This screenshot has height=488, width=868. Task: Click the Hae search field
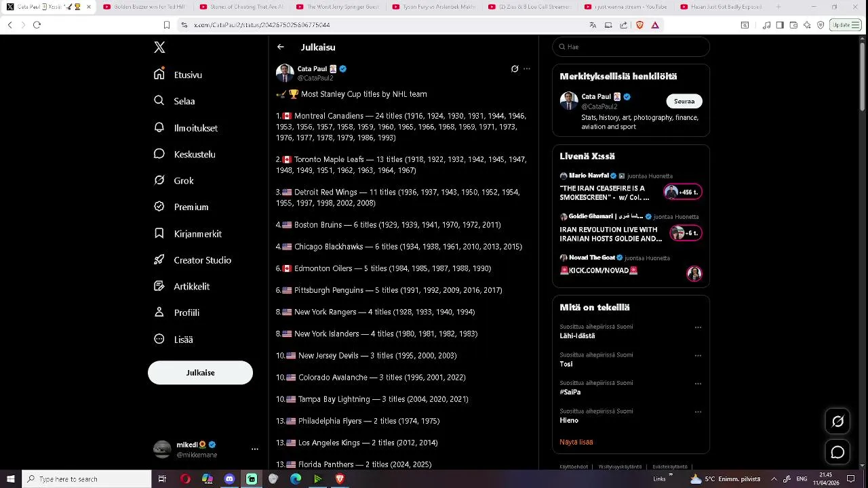pos(631,47)
